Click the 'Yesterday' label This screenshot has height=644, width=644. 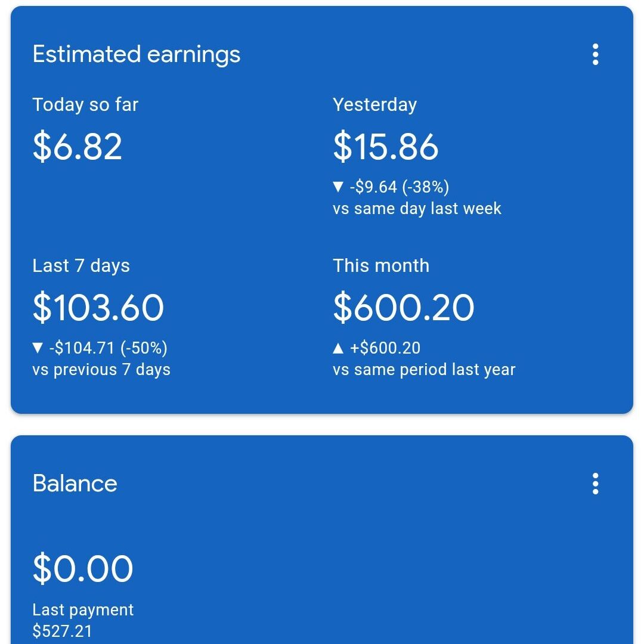[x=375, y=105]
